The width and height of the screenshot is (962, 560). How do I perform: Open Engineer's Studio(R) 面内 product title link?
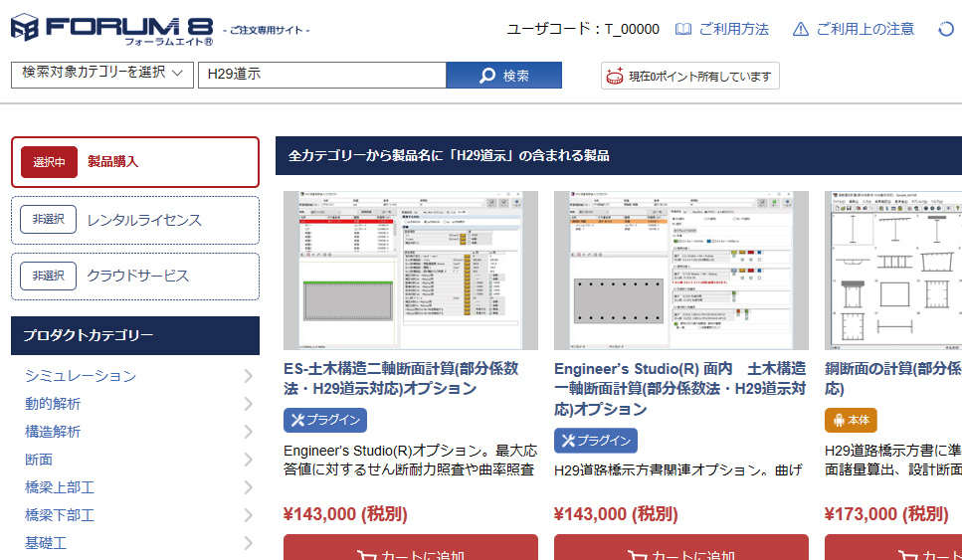pyautogui.click(x=679, y=388)
